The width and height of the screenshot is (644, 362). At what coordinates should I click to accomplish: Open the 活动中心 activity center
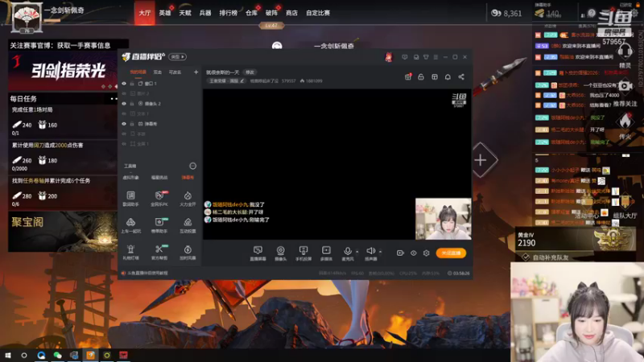tap(587, 216)
